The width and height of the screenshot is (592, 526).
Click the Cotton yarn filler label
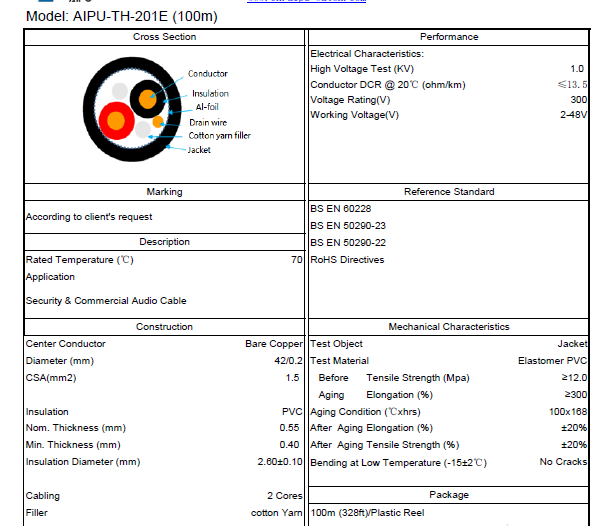(220, 136)
